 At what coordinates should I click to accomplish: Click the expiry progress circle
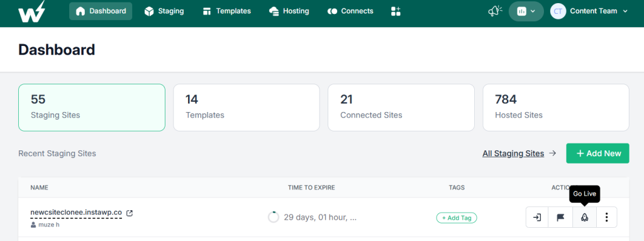(273, 217)
